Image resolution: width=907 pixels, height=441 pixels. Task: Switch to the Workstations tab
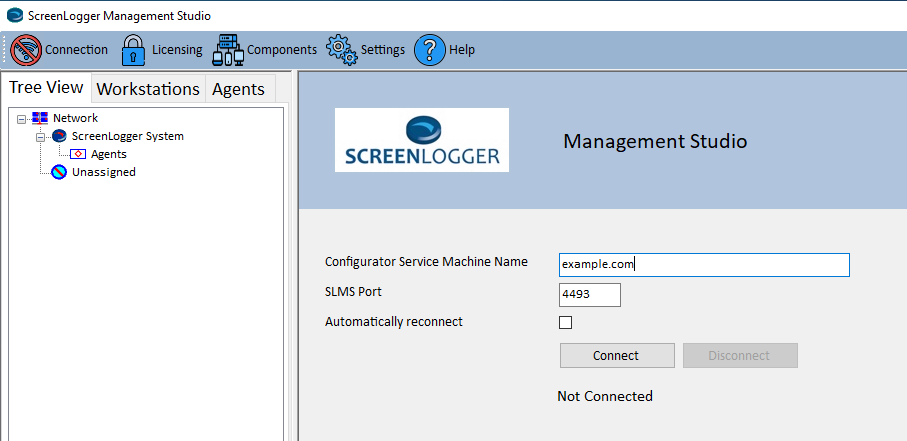(148, 89)
